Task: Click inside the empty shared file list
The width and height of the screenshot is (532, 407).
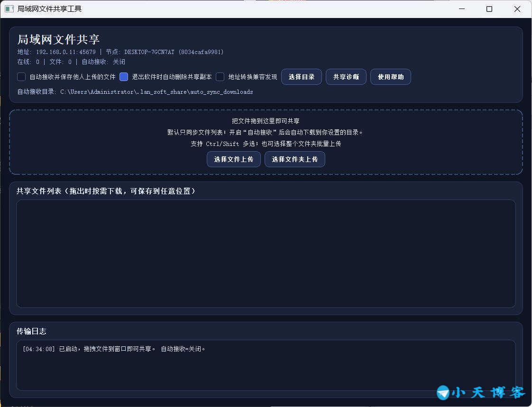Action: [266, 253]
